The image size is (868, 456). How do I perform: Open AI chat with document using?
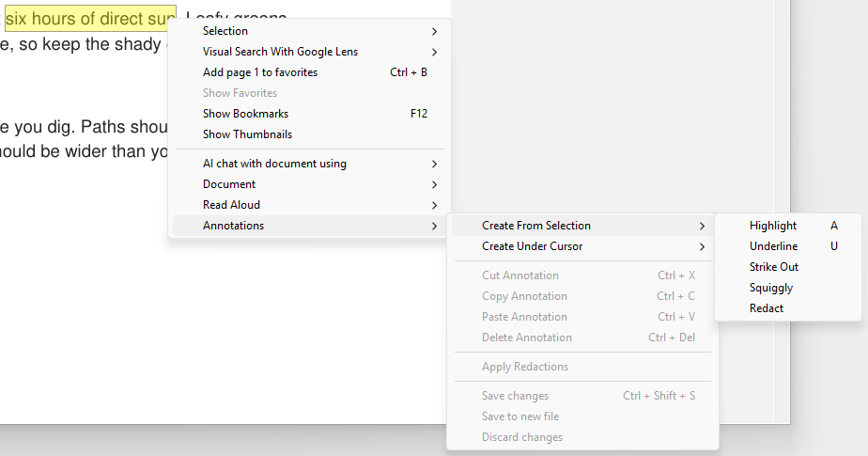point(309,164)
